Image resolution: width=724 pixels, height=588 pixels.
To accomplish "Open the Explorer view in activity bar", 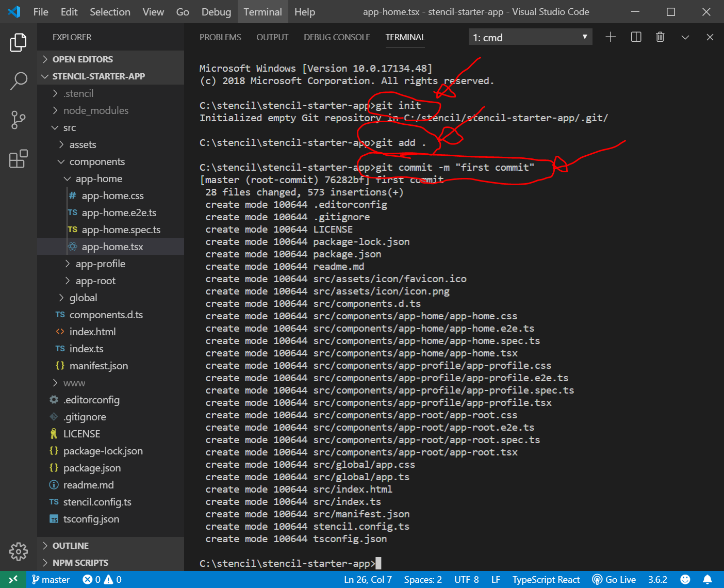I will point(18,42).
